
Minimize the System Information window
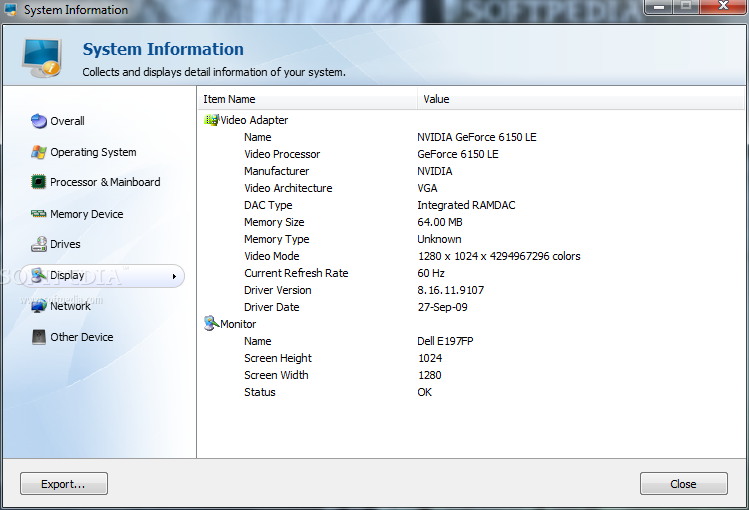[659, 7]
